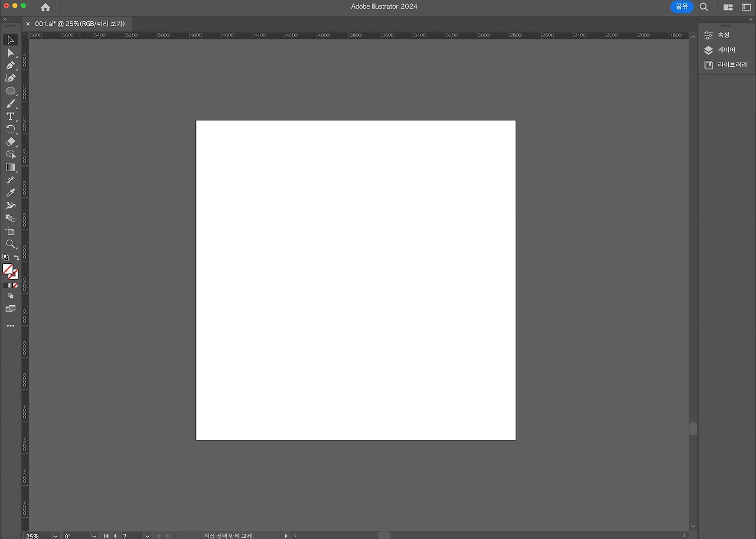Open the 속성 properties panel
Viewport: 756px width, 539px height.
[717, 35]
